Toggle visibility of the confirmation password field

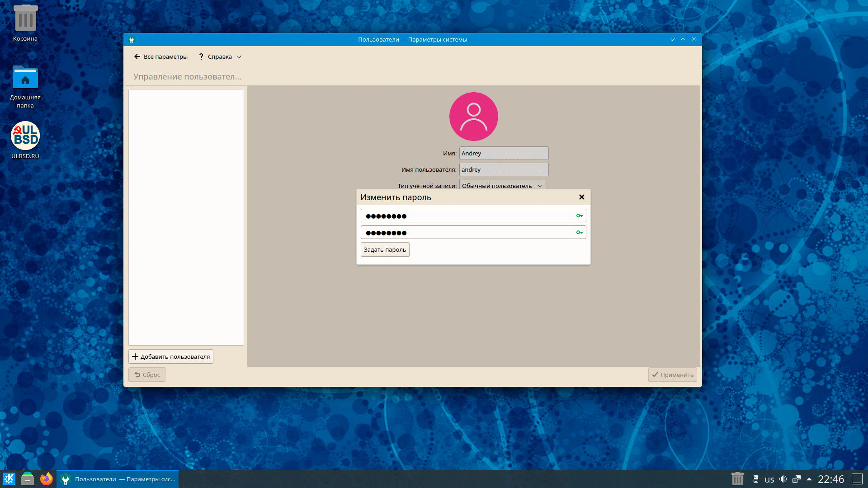tap(579, 233)
